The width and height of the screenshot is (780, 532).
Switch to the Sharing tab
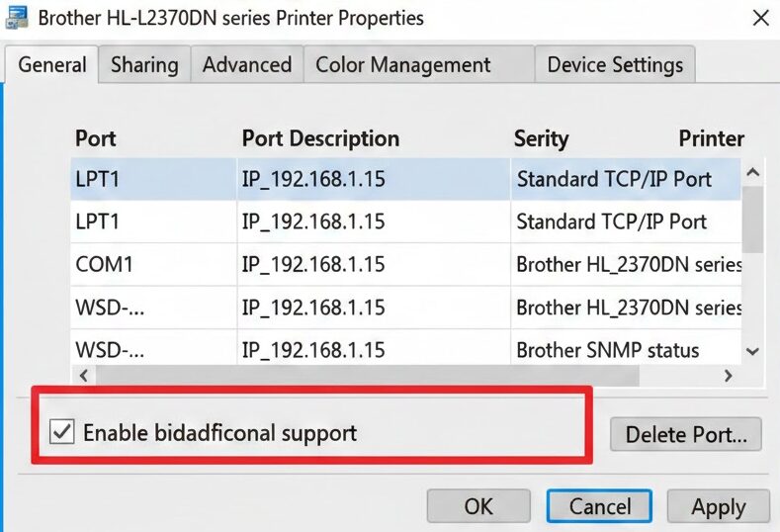coord(144,65)
